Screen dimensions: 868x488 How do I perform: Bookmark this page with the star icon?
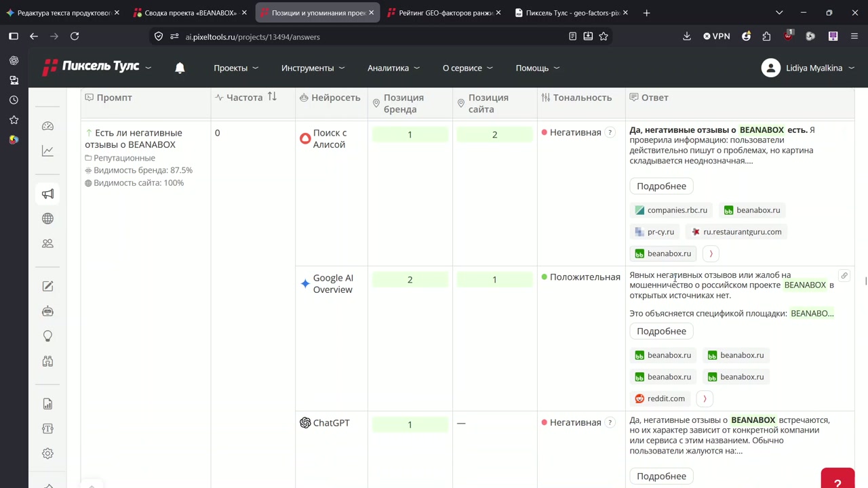(604, 37)
